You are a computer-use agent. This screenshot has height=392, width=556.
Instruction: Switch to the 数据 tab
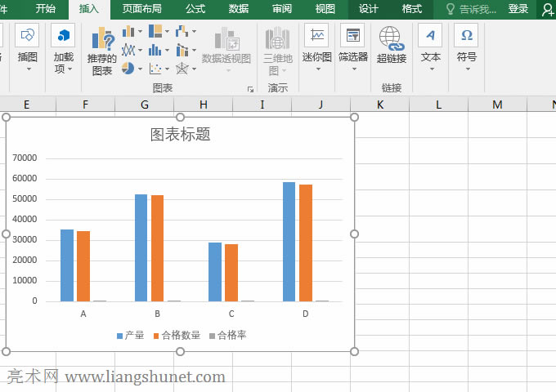(238, 8)
